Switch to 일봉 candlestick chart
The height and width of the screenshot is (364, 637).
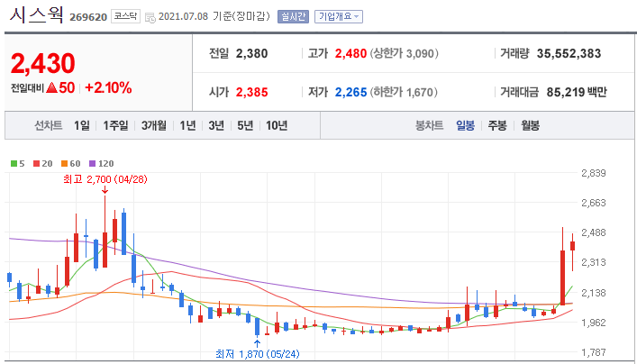coord(465,125)
